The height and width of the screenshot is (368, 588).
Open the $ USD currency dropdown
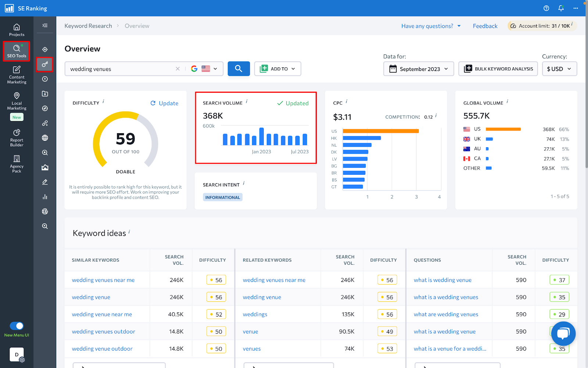pos(559,69)
